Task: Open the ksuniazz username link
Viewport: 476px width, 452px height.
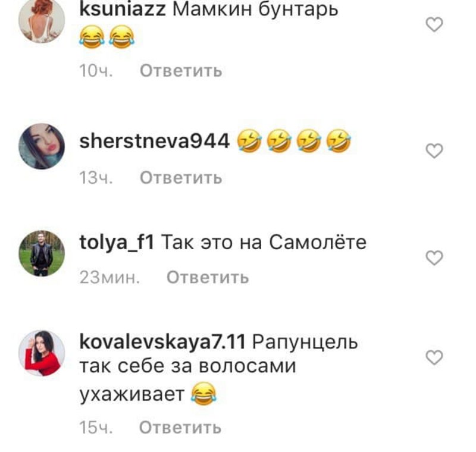Action: point(123,10)
